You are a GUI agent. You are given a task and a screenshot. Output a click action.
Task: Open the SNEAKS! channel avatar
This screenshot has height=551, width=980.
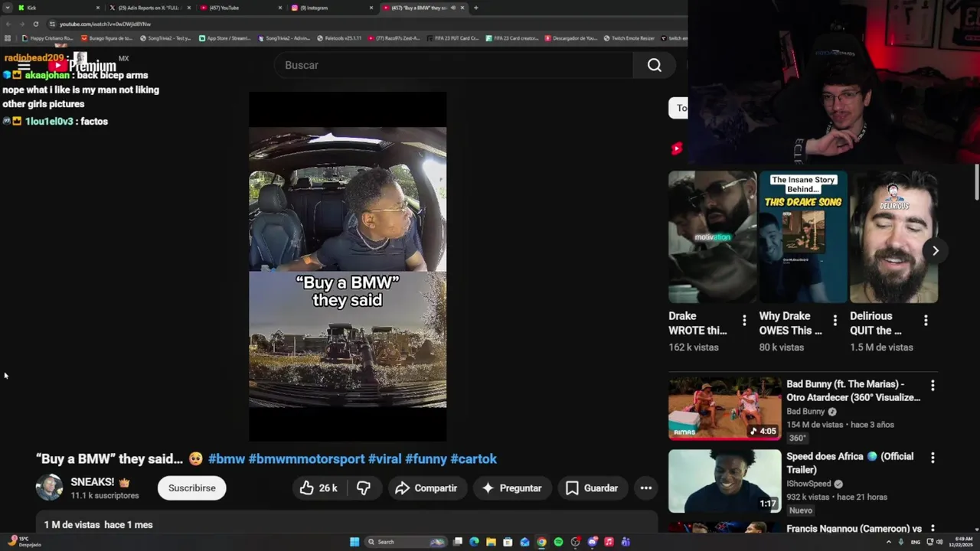click(x=49, y=487)
